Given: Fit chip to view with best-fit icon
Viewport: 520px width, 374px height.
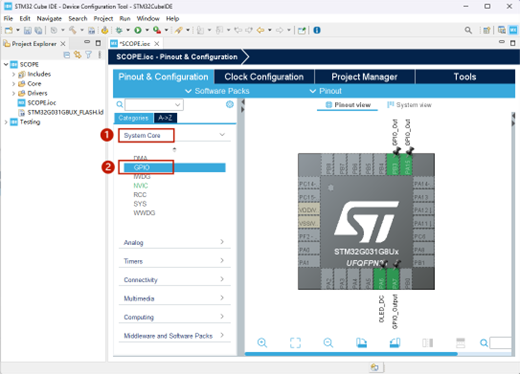Looking at the screenshot, I should coord(295,342).
